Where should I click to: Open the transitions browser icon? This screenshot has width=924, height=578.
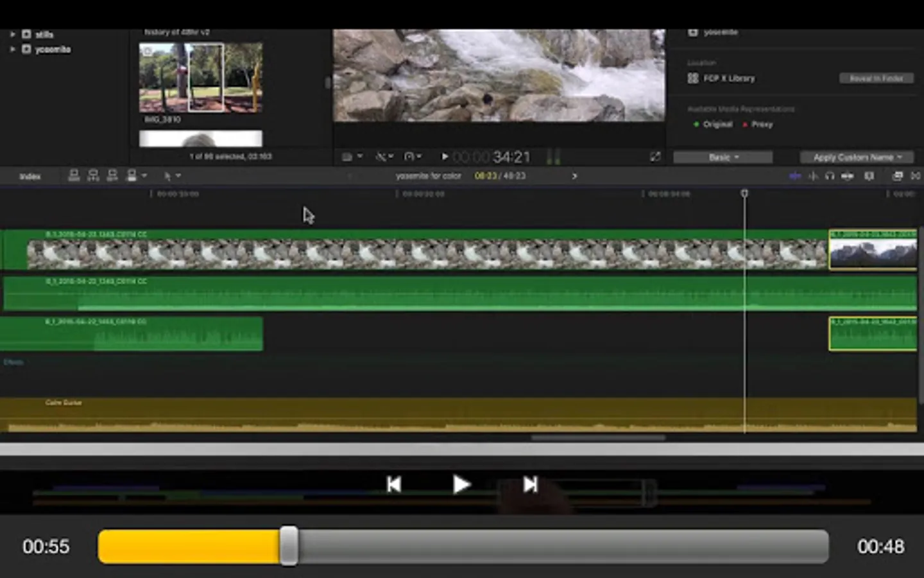915,176
